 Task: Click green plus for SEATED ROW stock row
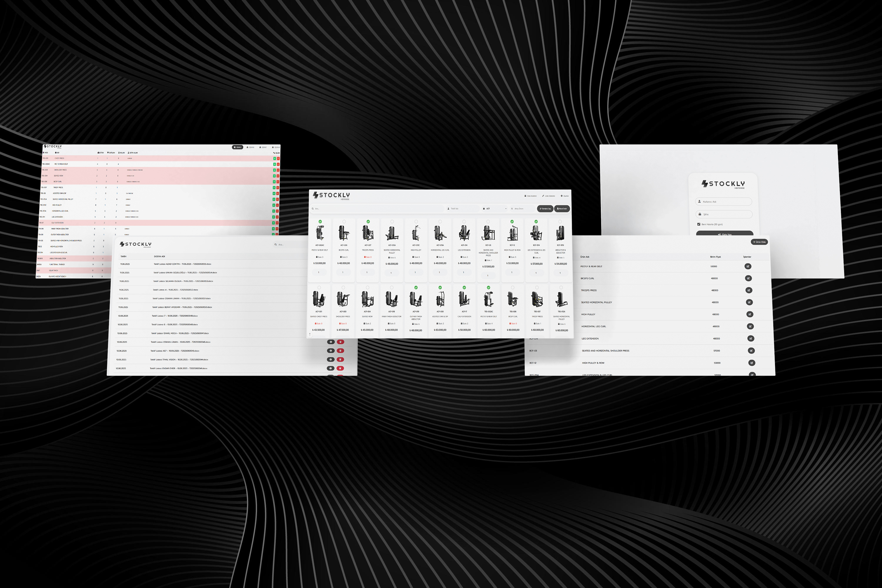[x=274, y=176]
